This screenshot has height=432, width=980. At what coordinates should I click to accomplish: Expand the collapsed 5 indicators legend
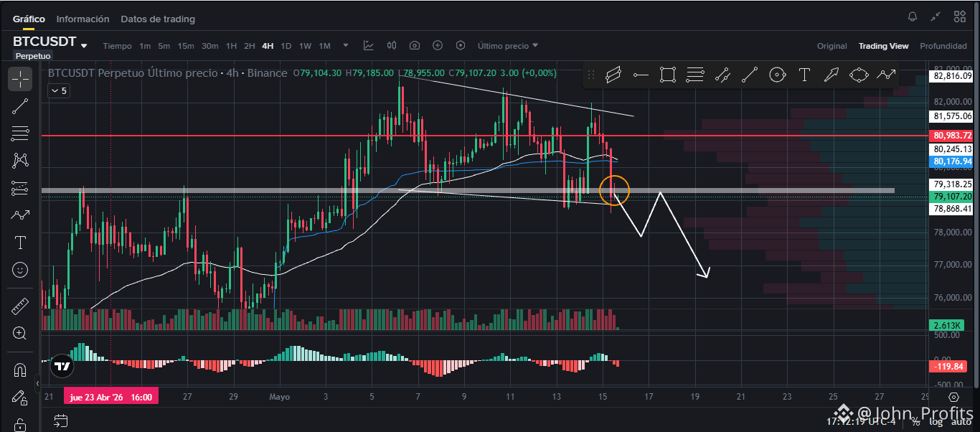pos(58,91)
